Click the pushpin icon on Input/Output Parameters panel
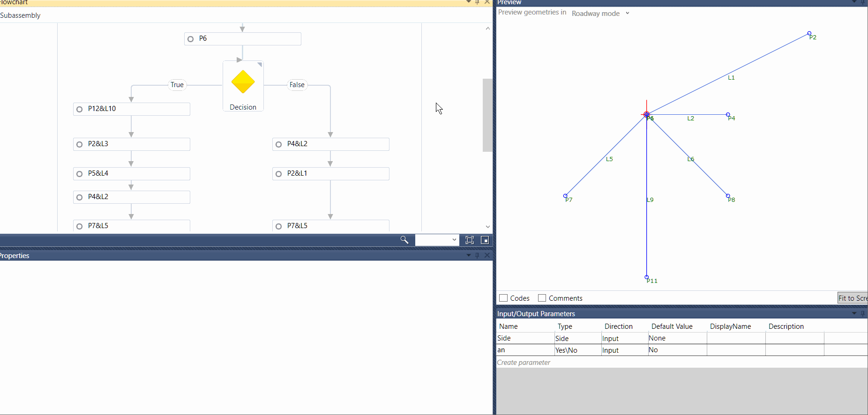The image size is (868, 415). pos(862,313)
